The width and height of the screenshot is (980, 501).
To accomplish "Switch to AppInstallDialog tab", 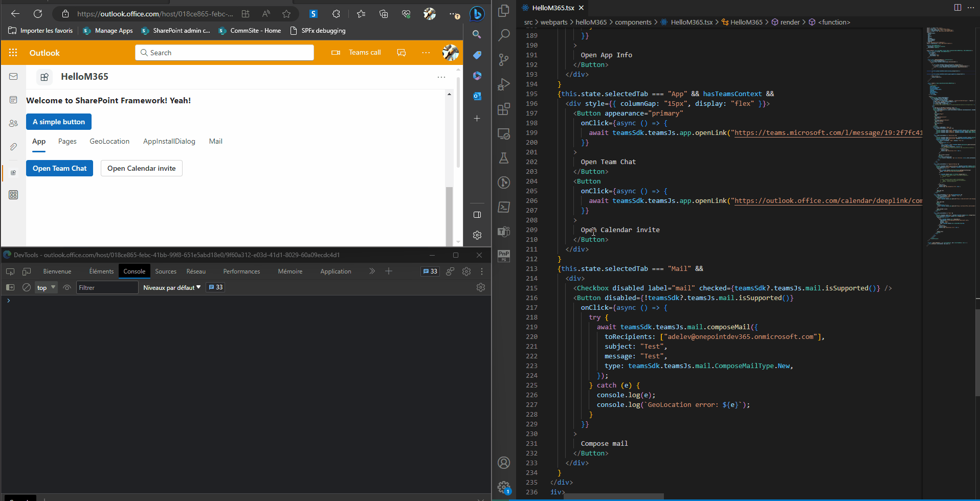I will pyautogui.click(x=169, y=142).
